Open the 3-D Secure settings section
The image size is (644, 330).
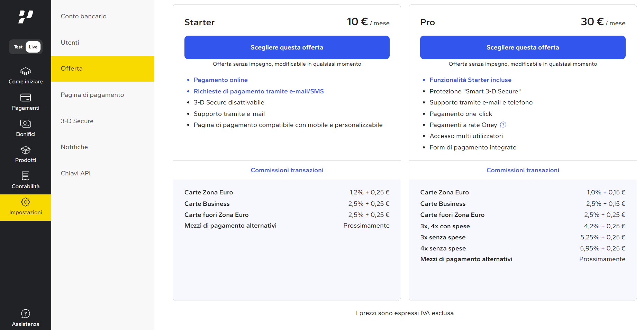point(102,121)
